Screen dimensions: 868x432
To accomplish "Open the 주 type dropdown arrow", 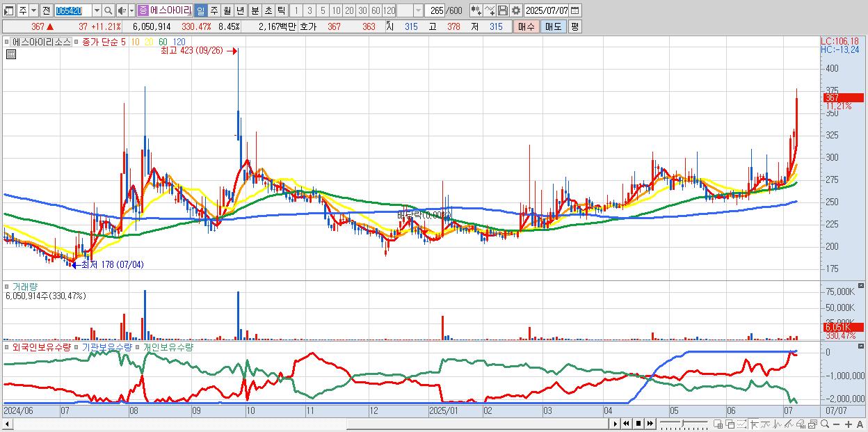I will click(34, 10).
